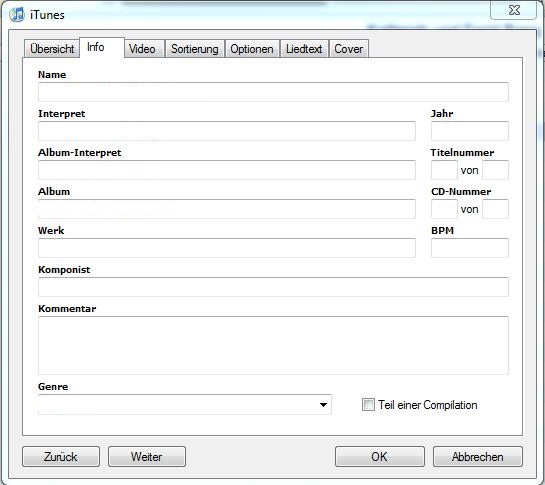
Task: Open the Cover tab
Action: pyautogui.click(x=349, y=49)
